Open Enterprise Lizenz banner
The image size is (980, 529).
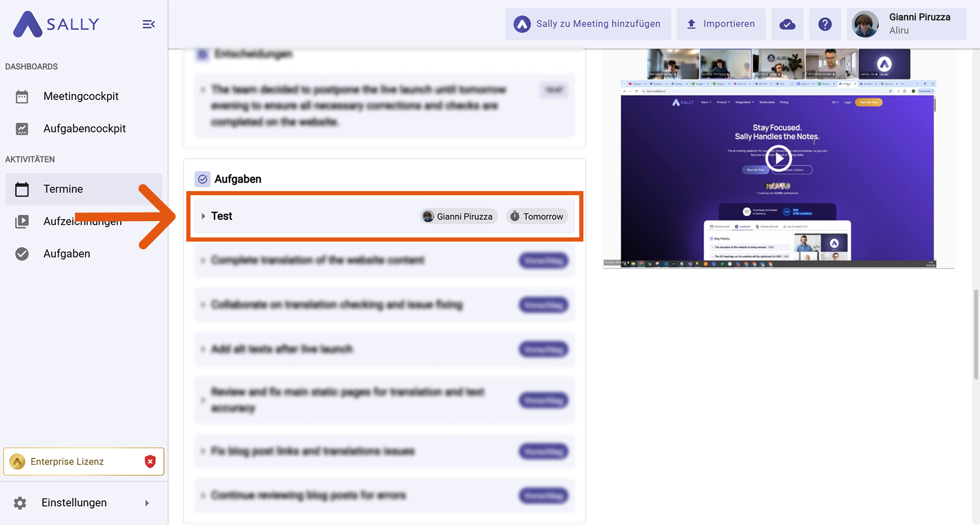(84, 461)
